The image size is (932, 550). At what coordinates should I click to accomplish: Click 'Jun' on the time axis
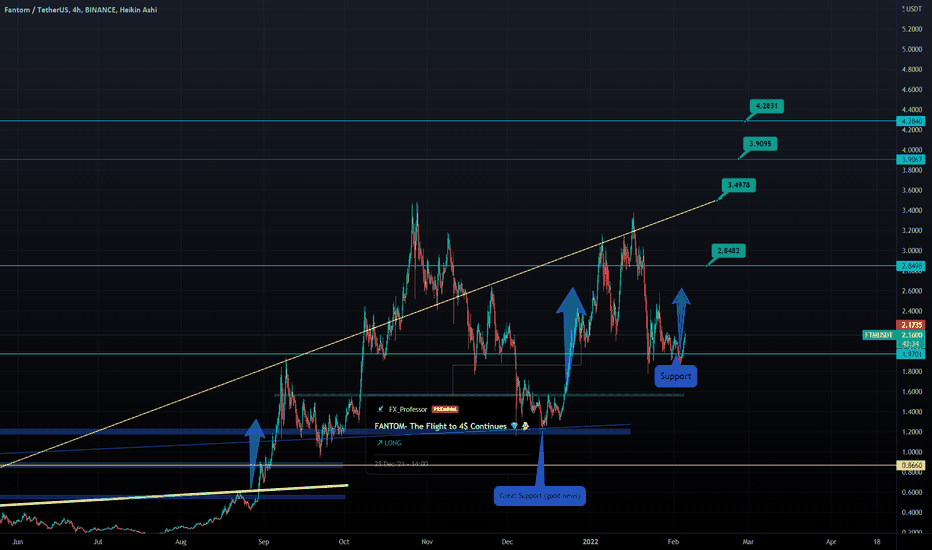click(18, 542)
